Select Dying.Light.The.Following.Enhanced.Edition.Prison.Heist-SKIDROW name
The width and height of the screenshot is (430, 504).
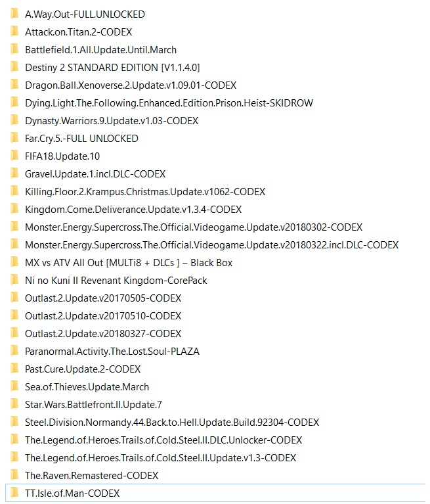pos(169,103)
